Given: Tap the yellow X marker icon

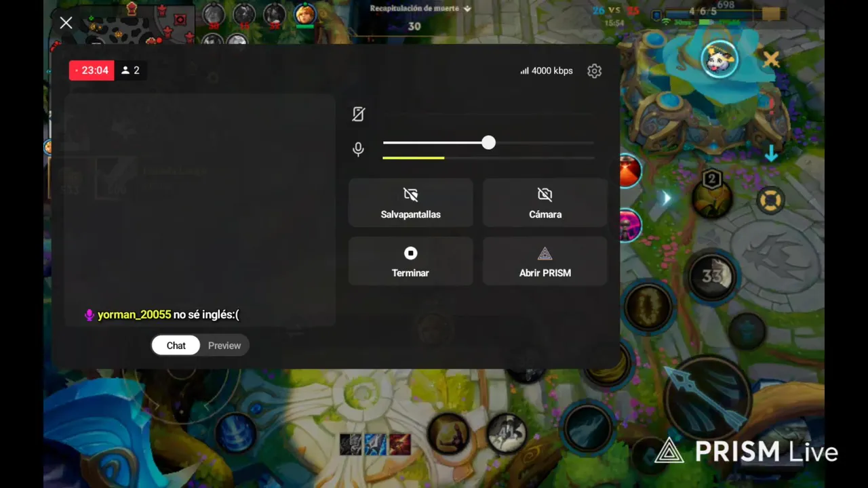Looking at the screenshot, I should (x=771, y=60).
